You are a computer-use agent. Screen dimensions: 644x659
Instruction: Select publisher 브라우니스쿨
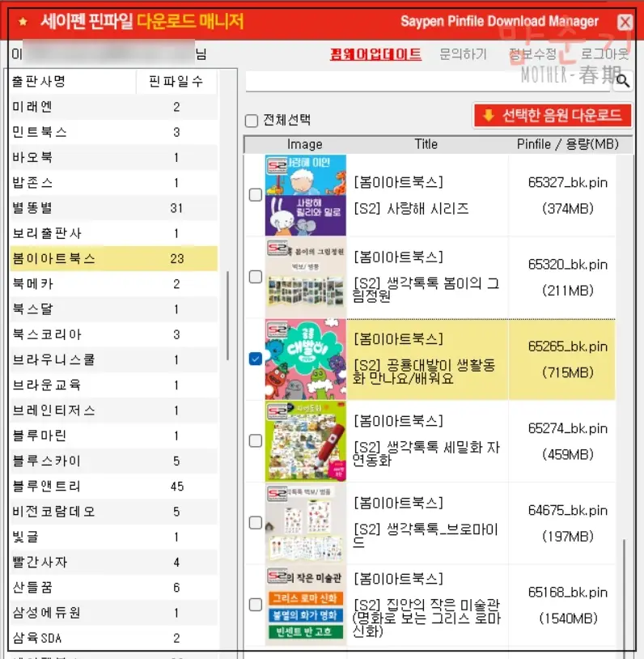(113, 359)
